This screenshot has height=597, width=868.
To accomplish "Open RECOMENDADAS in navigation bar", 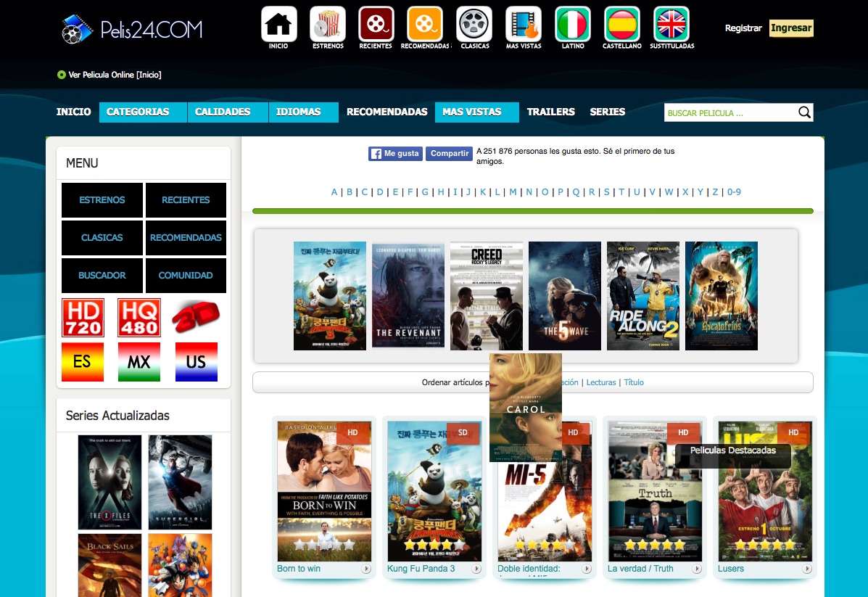I will pos(387,112).
